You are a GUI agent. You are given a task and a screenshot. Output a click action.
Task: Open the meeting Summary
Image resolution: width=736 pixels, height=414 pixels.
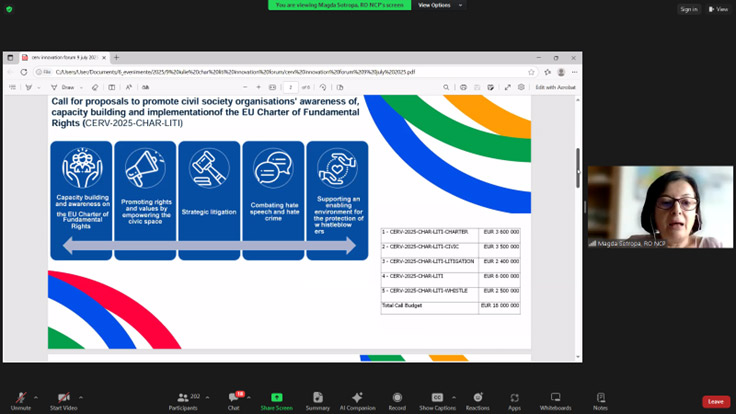point(318,399)
